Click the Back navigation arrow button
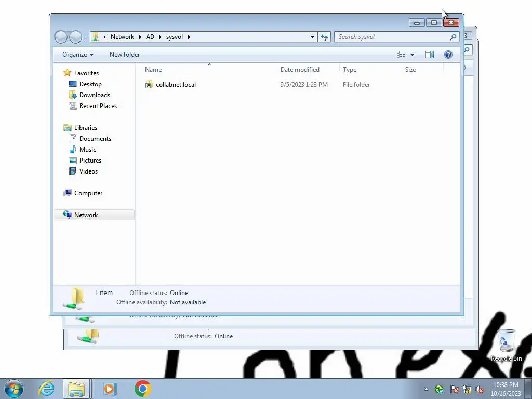 [x=61, y=37]
